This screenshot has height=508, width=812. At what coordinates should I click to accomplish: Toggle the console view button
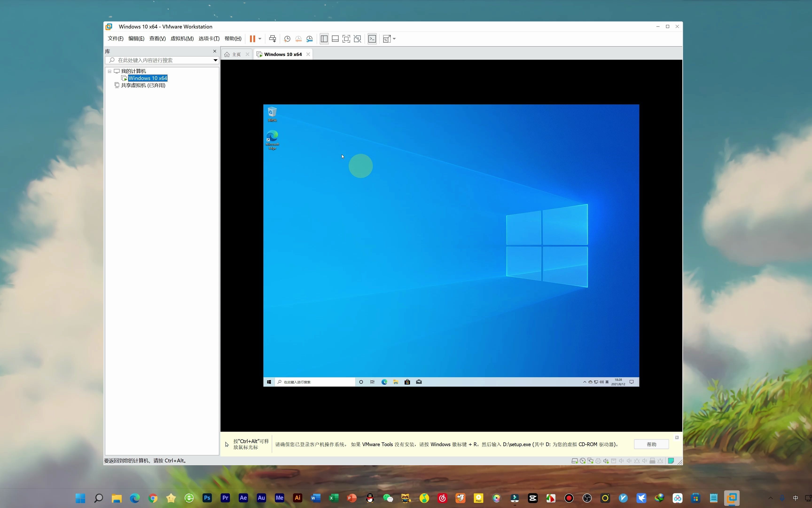(x=372, y=39)
